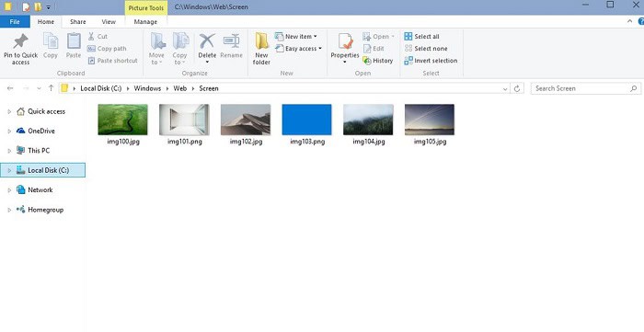Click Web in the address path
The width and height of the screenshot is (644, 332).
point(180,88)
